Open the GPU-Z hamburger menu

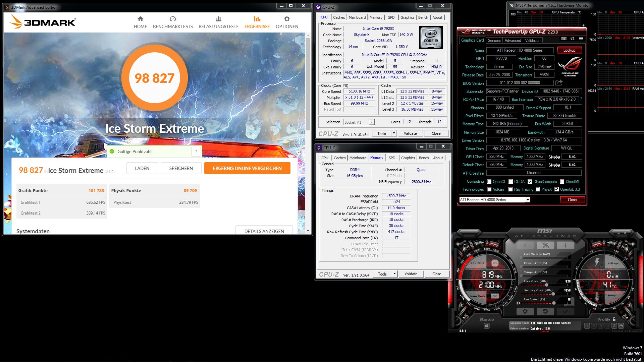(x=581, y=39)
